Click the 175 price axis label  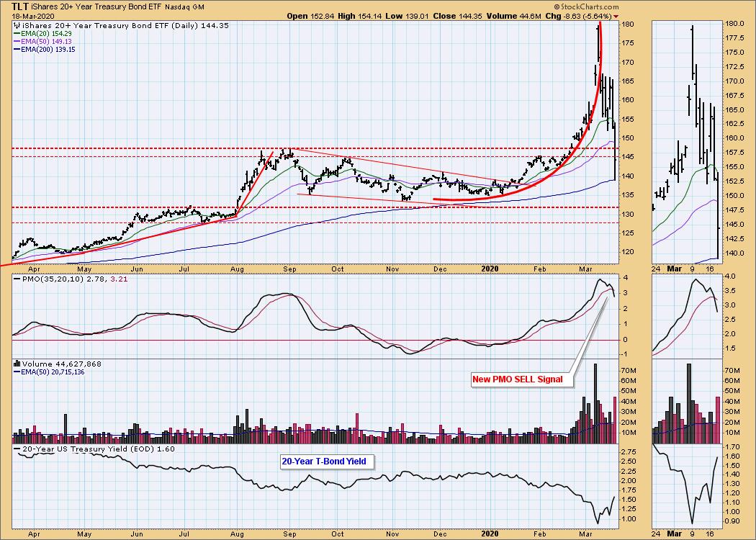(628, 43)
